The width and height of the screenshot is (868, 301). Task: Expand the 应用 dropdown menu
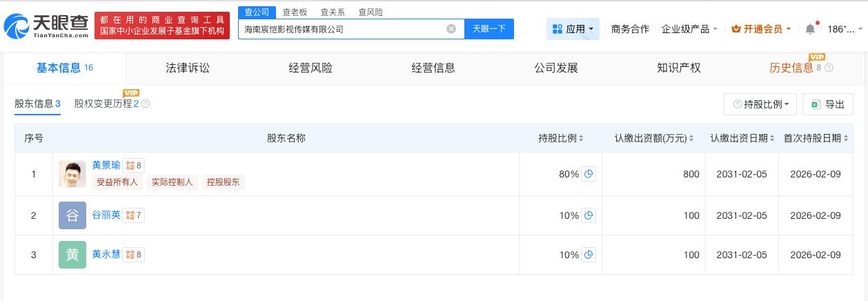pyautogui.click(x=573, y=29)
